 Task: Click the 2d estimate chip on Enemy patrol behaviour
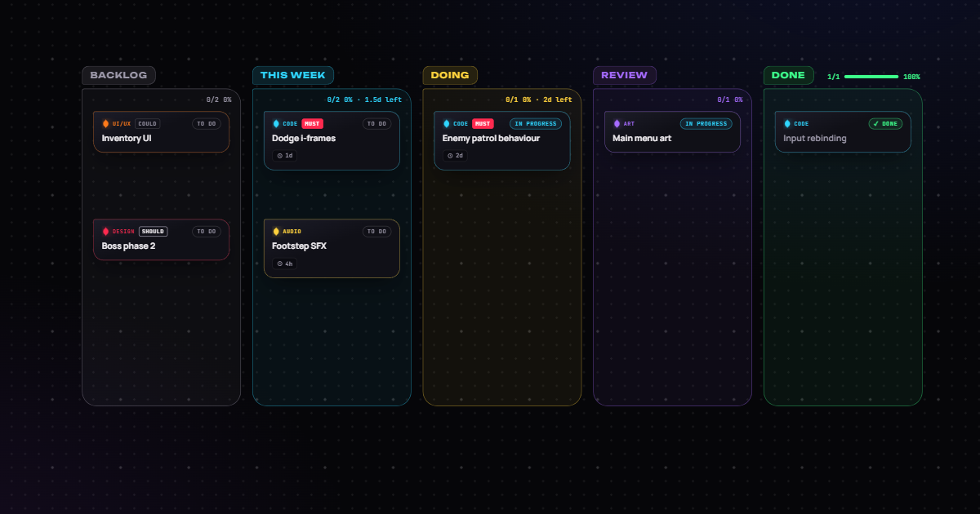point(455,155)
